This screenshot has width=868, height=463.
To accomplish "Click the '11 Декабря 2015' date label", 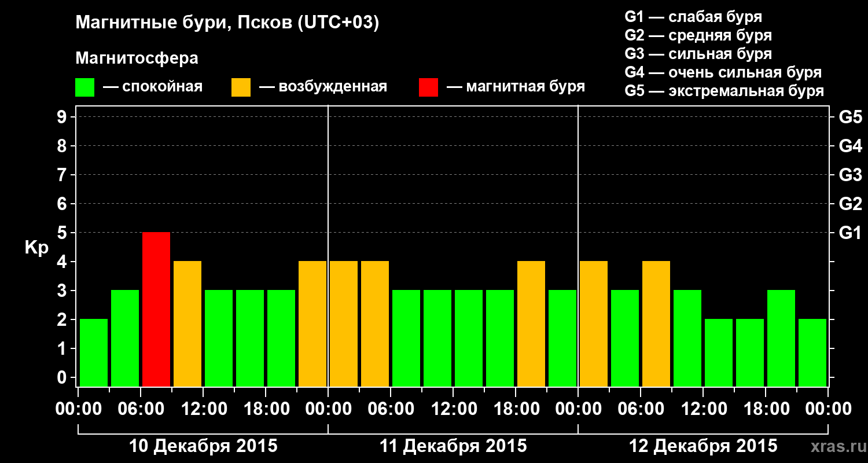I will pyautogui.click(x=453, y=446).
